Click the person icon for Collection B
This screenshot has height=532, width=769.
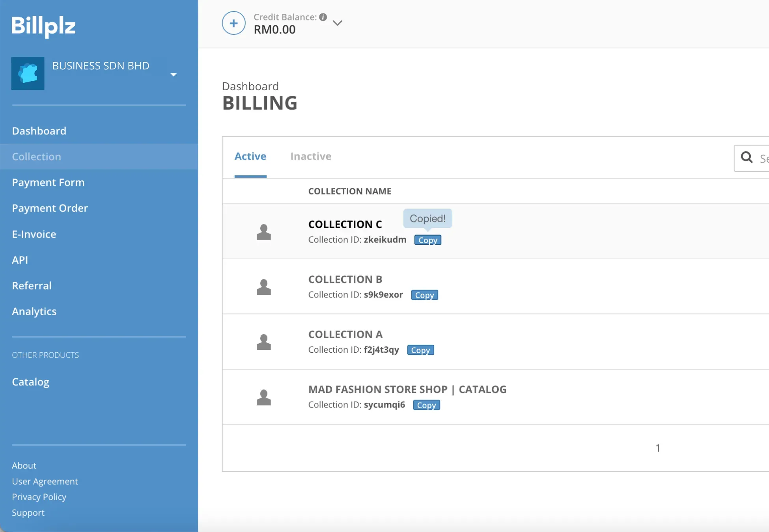[264, 287]
